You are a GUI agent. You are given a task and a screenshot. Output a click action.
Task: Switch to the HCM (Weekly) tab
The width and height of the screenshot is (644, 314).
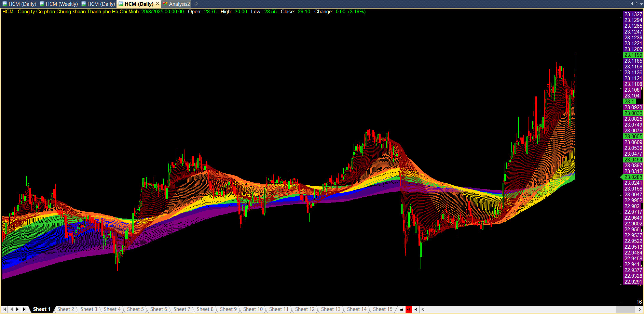61,4
